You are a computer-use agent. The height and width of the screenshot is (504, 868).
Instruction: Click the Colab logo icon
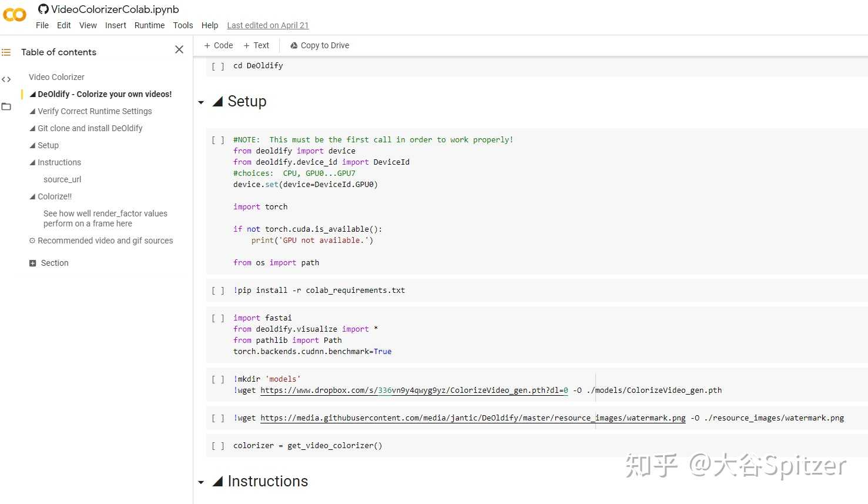pos(15,15)
